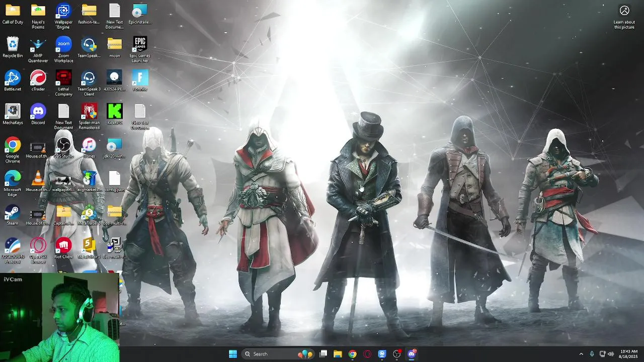The width and height of the screenshot is (644, 362).
Task: Select the Lethal Company shortcut
Action: (x=63, y=83)
